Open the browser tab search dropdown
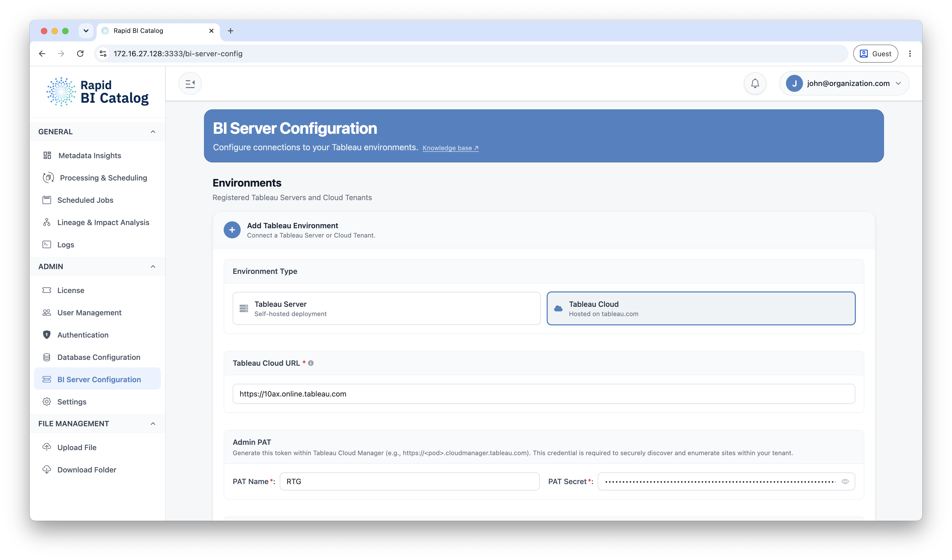Image resolution: width=952 pixels, height=560 pixels. click(x=86, y=31)
